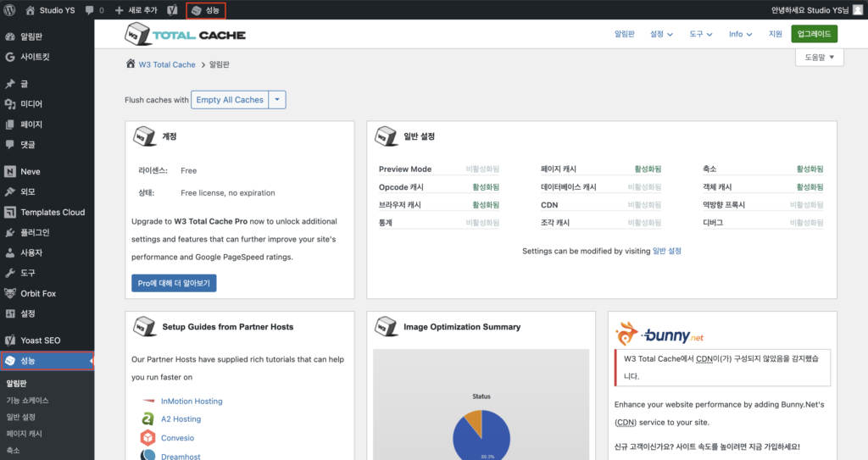Open InMotion Hosting guide link
Image resolution: width=868 pixels, height=460 pixels.
click(x=192, y=401)
